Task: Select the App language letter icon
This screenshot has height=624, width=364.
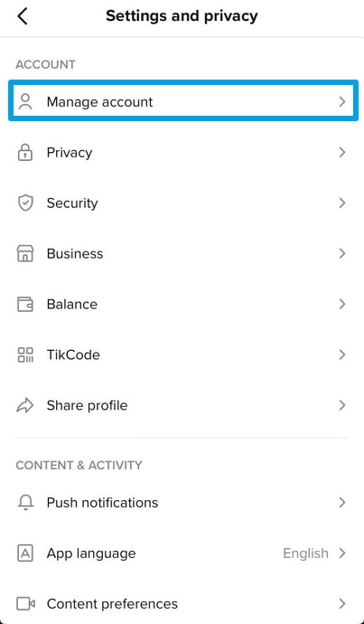Action: click(x=25, y=553)
